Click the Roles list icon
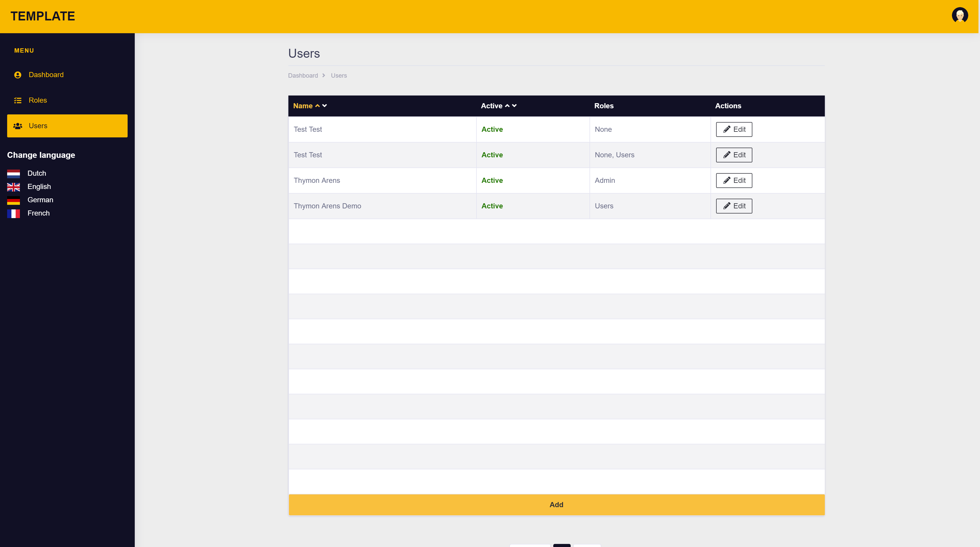Image resolution: width=980 pixels, height=547 pixels. click(x=18, y=101)
